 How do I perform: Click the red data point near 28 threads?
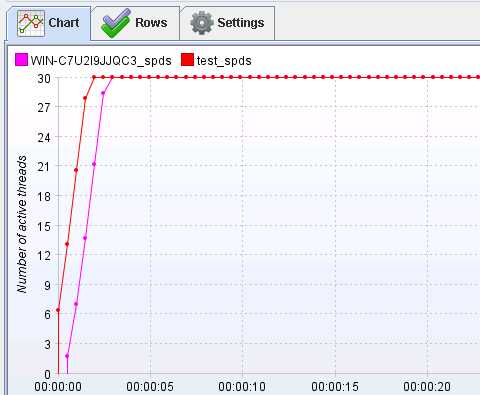(x=85, y=98)
